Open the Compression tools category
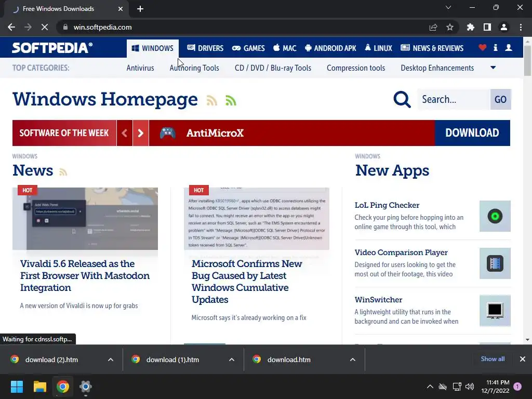The image size is (532, 399). tap(356, 68)
